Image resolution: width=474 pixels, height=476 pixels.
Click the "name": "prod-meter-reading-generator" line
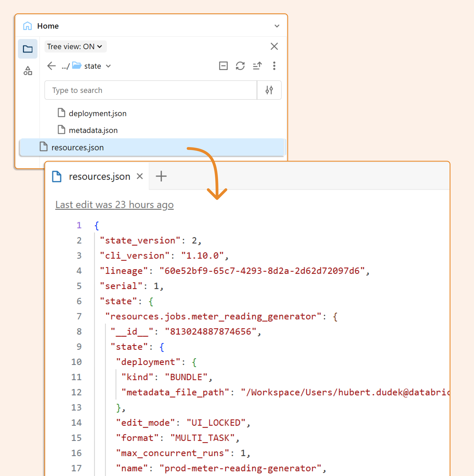221,468
